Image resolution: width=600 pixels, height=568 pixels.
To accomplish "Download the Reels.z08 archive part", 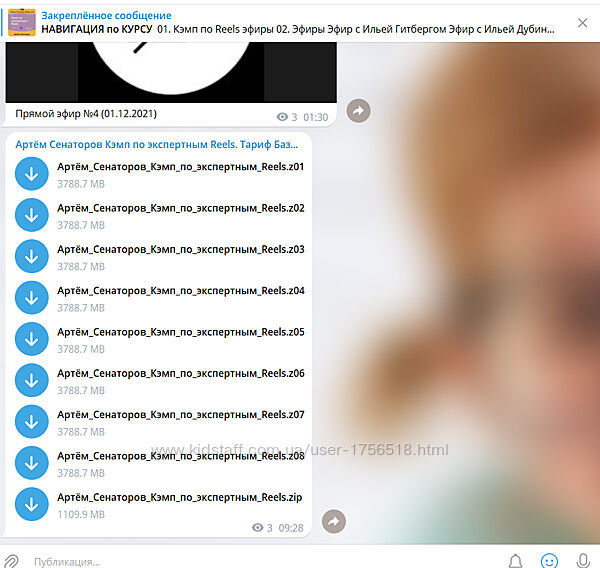I will click(x=32, y=463).
